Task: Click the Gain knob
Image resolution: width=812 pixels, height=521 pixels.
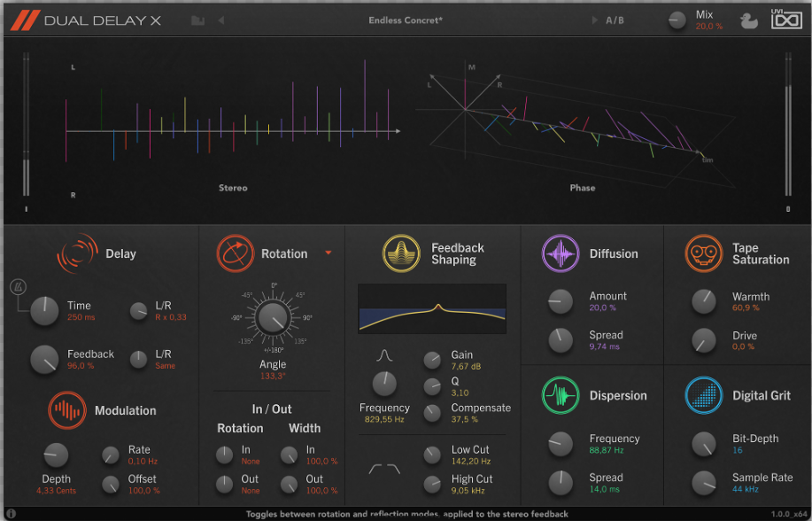Action: pyautogui.click(x=432, y=361)
